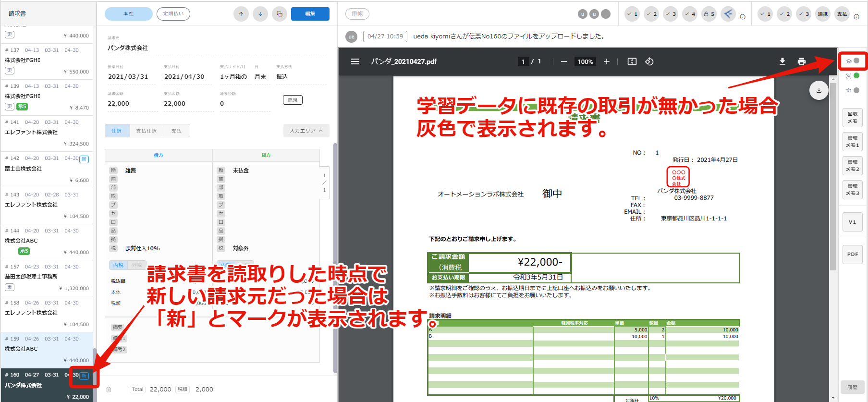
Task: Click the blue 編集 edit button
Action: pyautogui.click(x=310, y=14)
